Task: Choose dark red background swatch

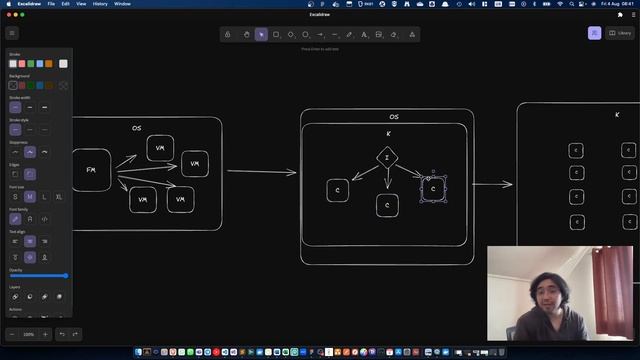Action: pos(22,86)
